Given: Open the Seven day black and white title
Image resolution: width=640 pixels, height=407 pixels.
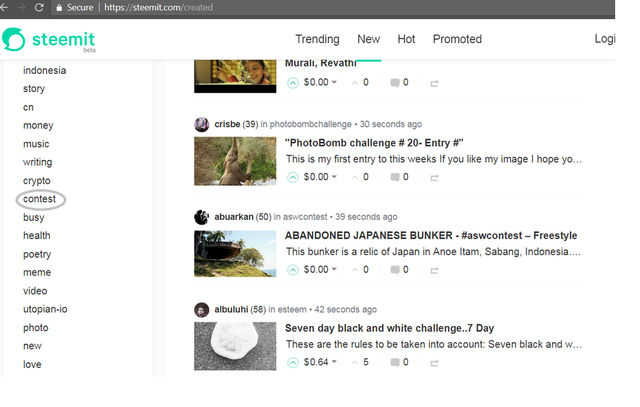Looking at the screenshot, I should [x=389, y=328].
